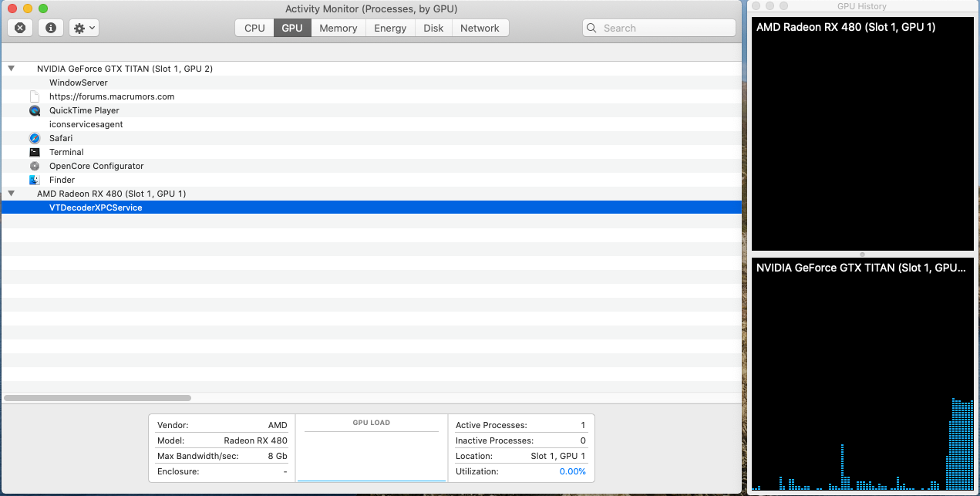Switch to the Disk tab

433,28
